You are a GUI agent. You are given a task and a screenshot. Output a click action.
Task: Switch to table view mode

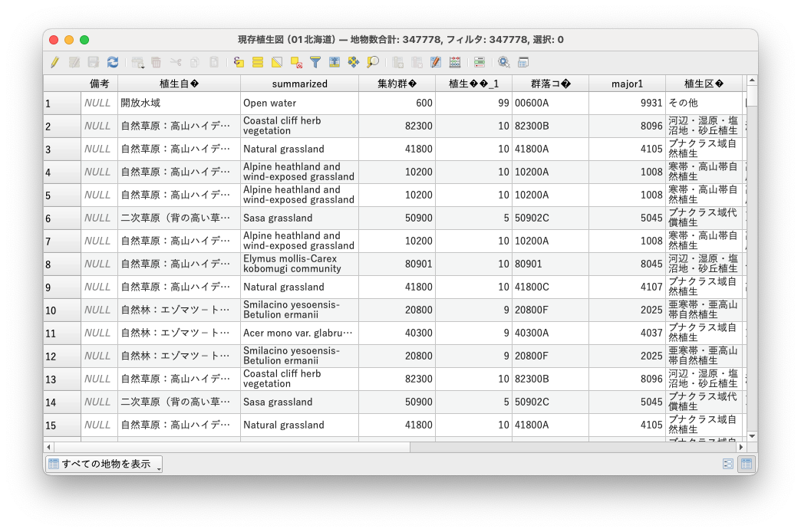pyautogui.click(x=747, y=463)
